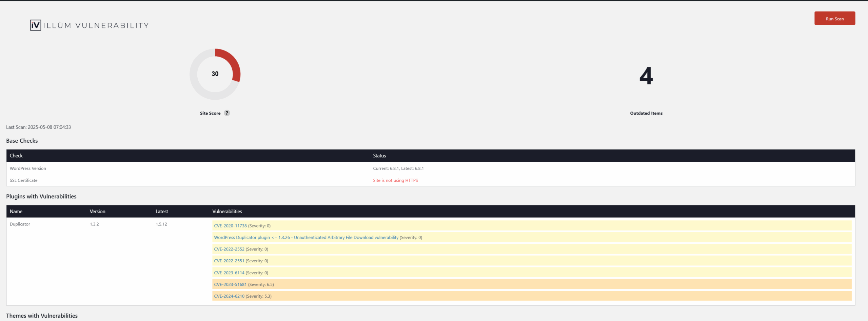
Task: Click the 'Themes with Vulnerabilities' heading
Action: coord(42,316)
